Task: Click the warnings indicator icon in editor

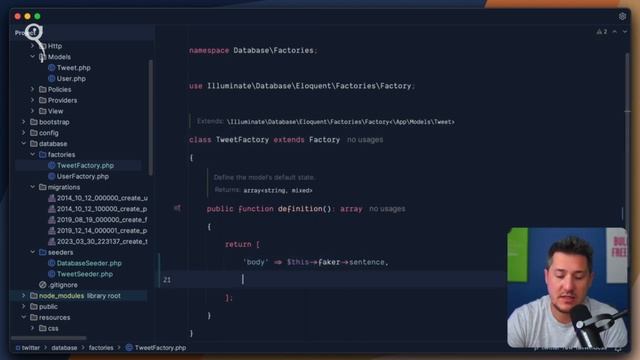Action: tap(599, 31)
